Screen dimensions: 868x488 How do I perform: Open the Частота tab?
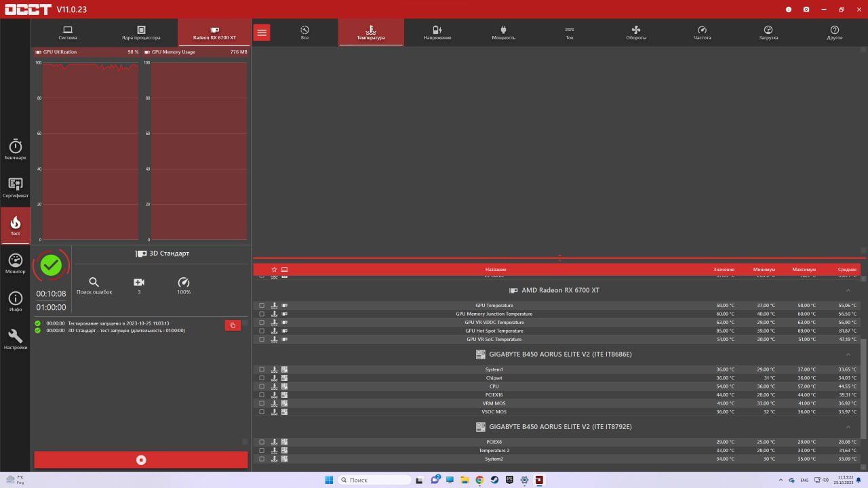702,33
